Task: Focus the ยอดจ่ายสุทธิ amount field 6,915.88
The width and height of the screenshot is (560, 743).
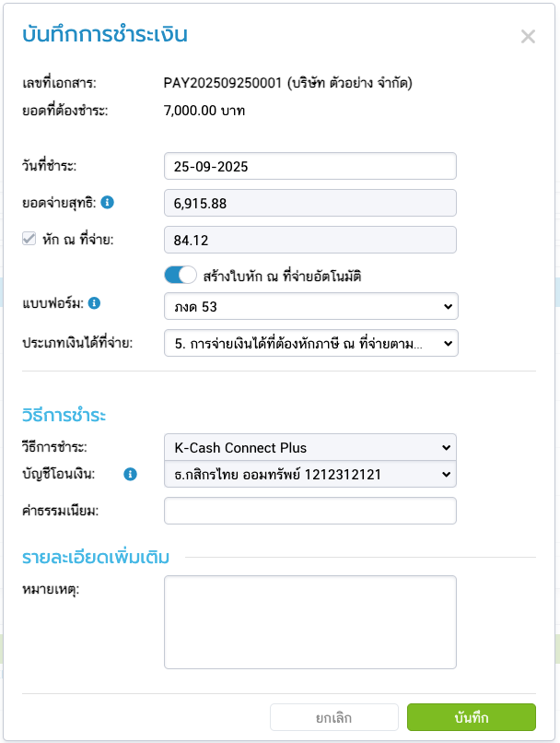Action: (x=309, y=203)
